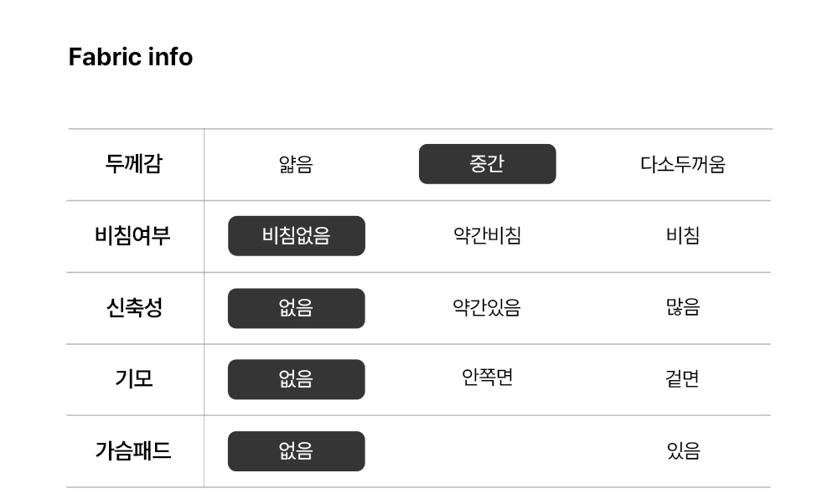Image resolution: width=838 pixels, height=504 pixels.
Task: Select 없음 in the 기모 row
Action: point(296,379)
